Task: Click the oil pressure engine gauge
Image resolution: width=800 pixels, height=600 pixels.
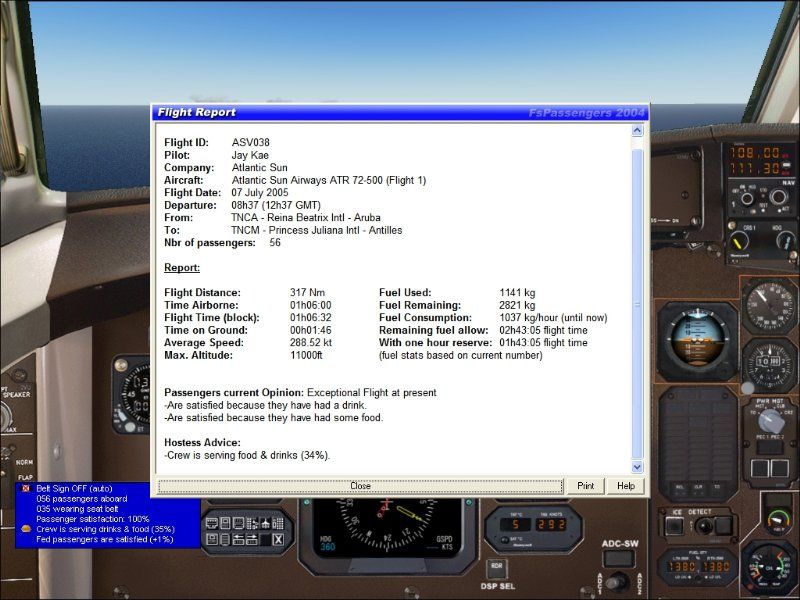Action: 769,568
